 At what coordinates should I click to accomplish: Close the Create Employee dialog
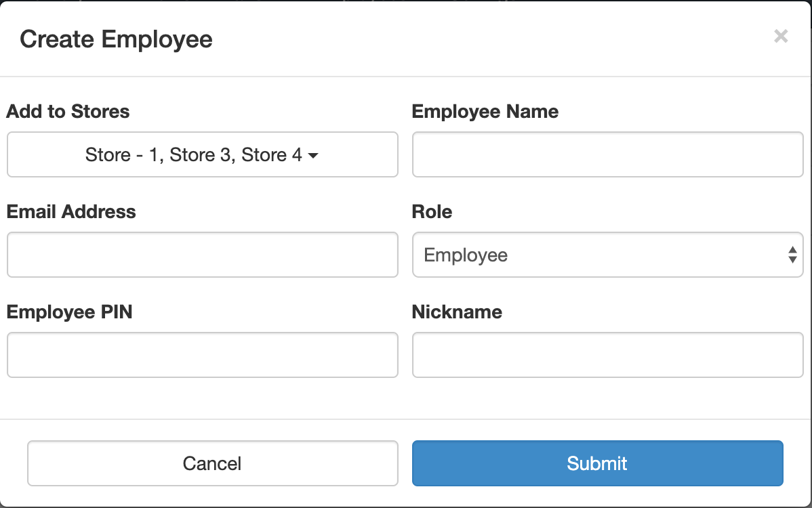click(x=780, y=36)
